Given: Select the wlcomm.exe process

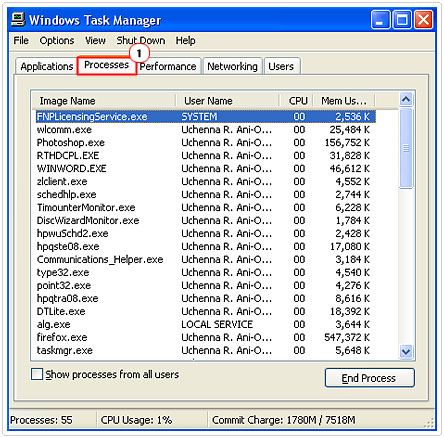Looking at the screenshot, I should click(x=206, y=130).
